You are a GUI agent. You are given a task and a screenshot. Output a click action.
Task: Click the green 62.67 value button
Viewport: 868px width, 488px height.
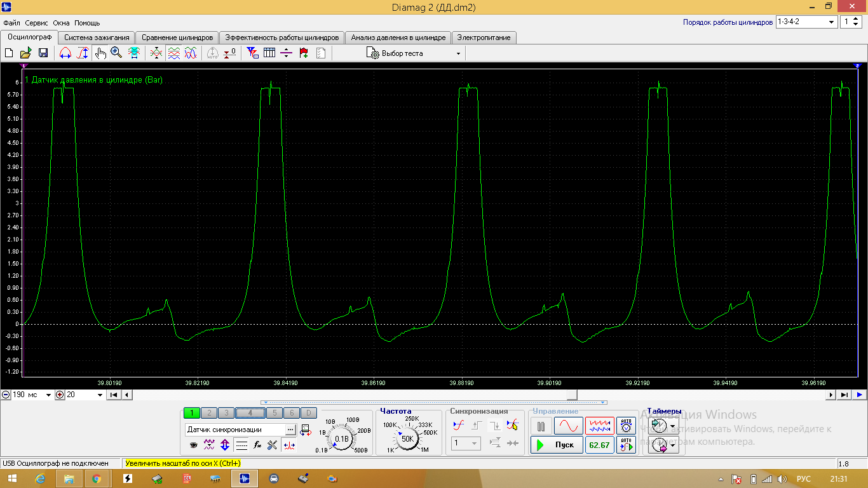point(600,445)
